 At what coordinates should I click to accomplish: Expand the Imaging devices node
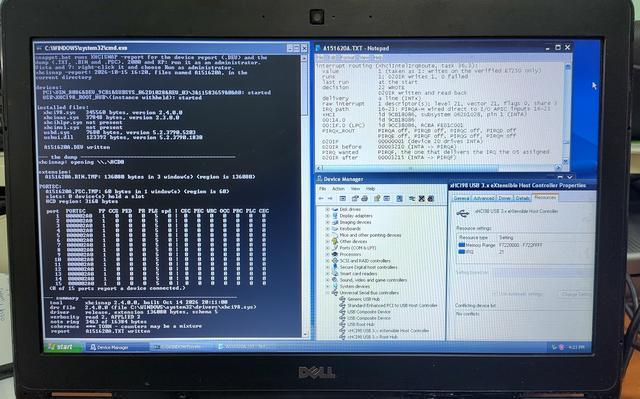pos(327,222)
